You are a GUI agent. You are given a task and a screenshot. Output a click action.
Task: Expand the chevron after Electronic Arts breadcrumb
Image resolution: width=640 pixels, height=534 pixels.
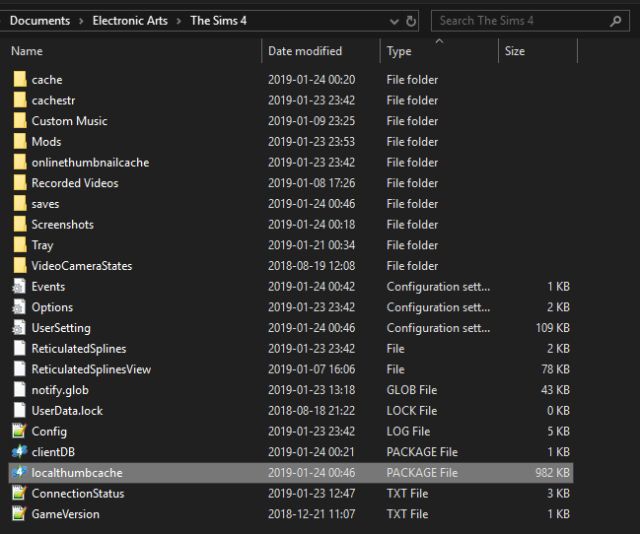[179, 21]
